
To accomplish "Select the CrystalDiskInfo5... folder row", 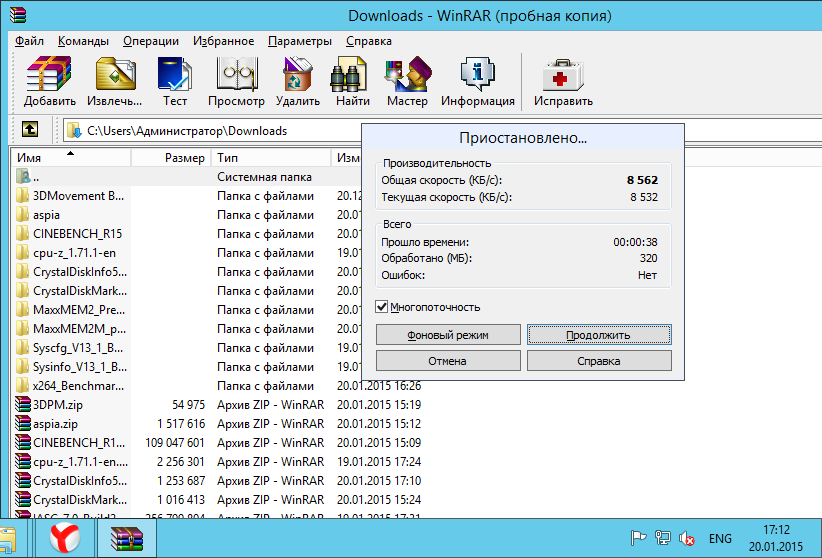I will click(x=188, y=272).
